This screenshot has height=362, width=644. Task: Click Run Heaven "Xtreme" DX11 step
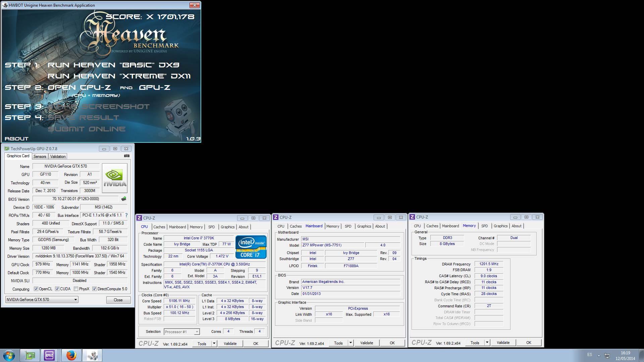119,76
